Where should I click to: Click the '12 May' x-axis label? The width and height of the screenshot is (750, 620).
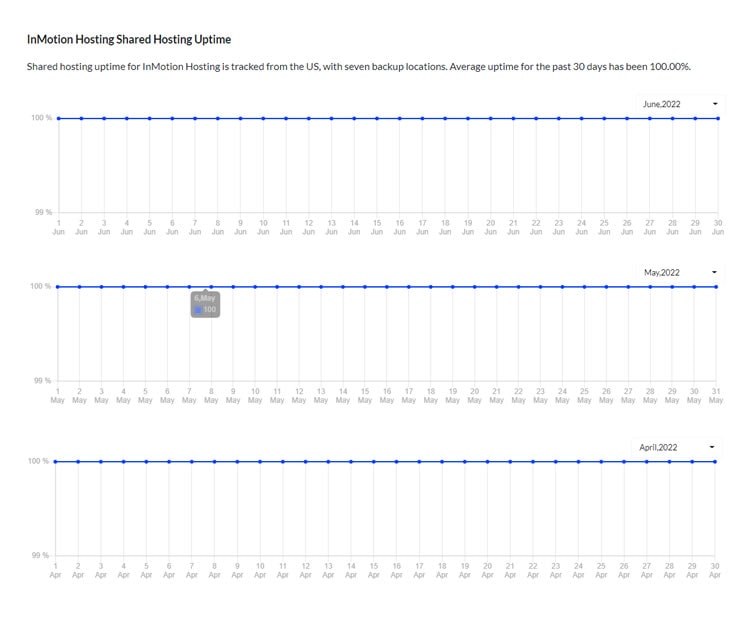(299, 396)
